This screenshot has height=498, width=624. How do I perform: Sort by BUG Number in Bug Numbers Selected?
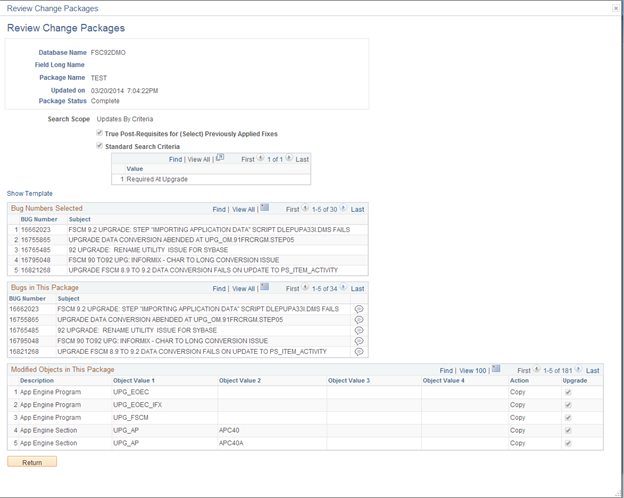[39, 219]
